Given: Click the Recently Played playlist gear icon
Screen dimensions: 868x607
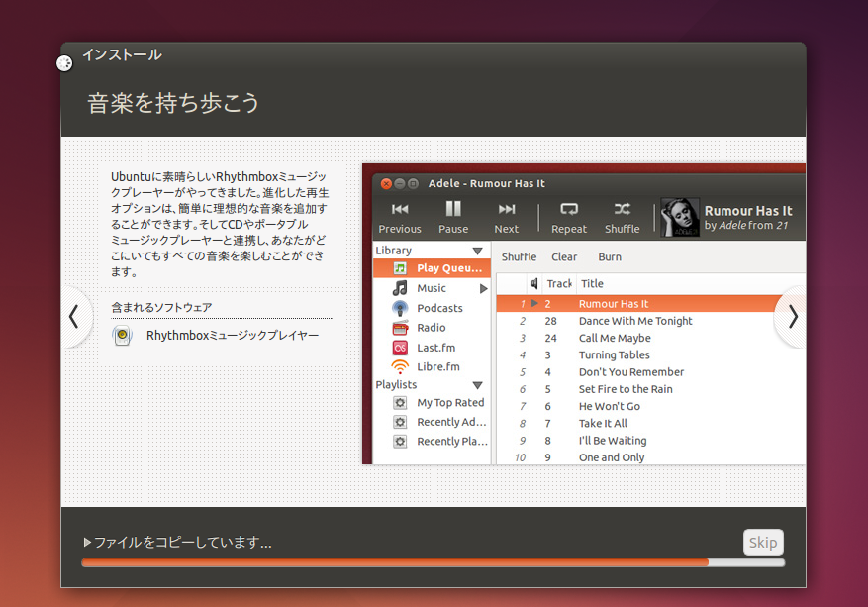Looking at the screenshot, I should (x=400, y=442).
